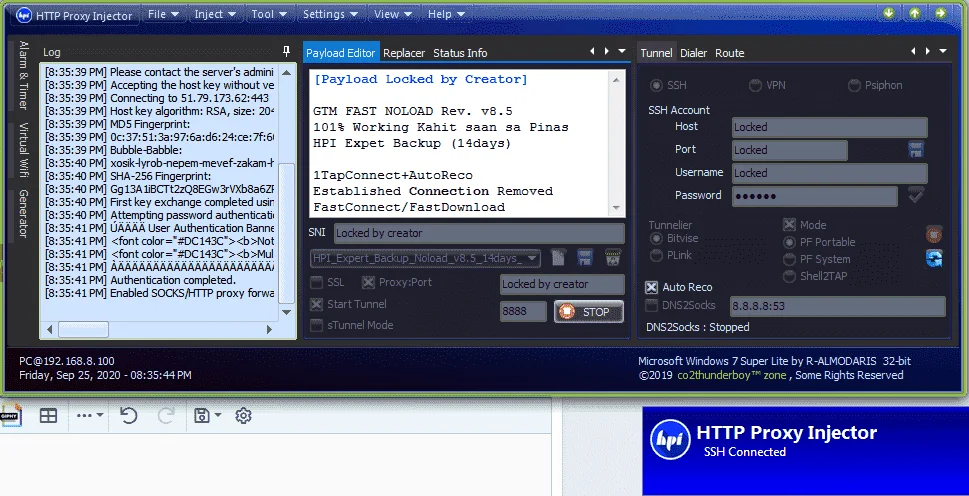Viewport: 969px width, 496px height.
Task: Switch to the Status Info tab
Action: (460, 53)
